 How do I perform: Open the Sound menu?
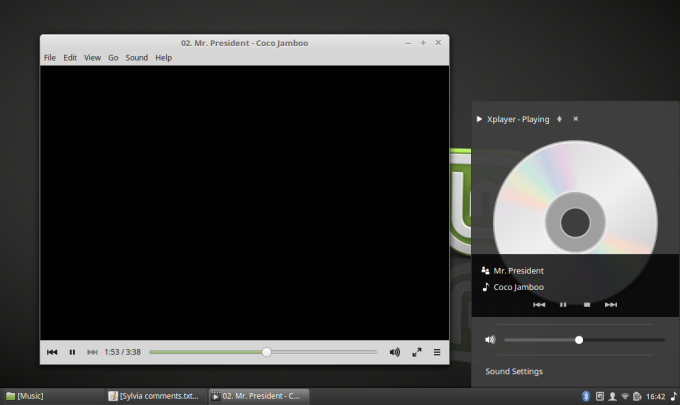click(137, 58)
